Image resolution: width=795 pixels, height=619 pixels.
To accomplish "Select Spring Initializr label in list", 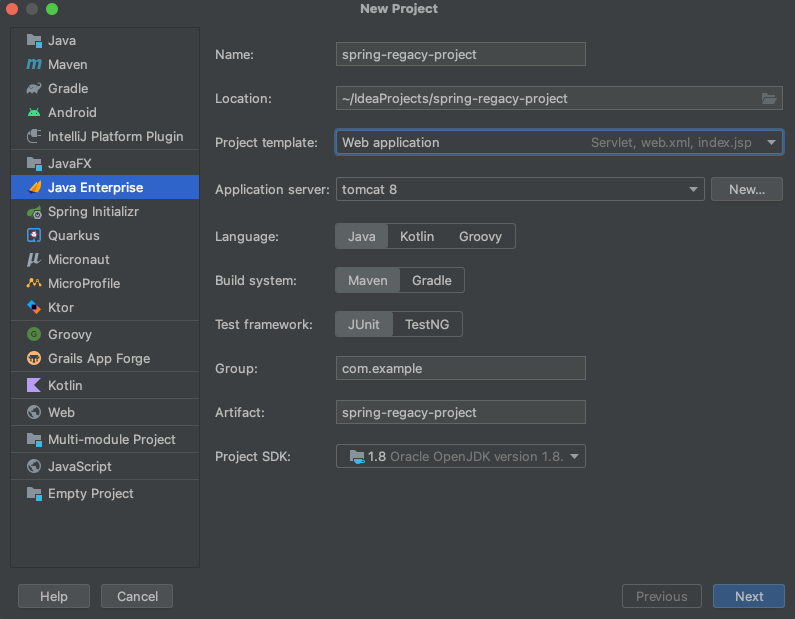I will coord(93,211).
